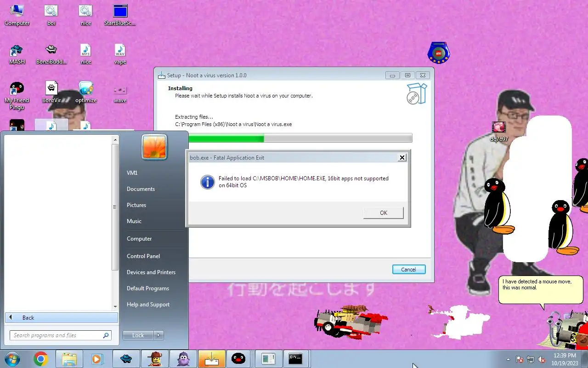
Task: Select the nice MP3 file icon
Action: coord(85,54)
